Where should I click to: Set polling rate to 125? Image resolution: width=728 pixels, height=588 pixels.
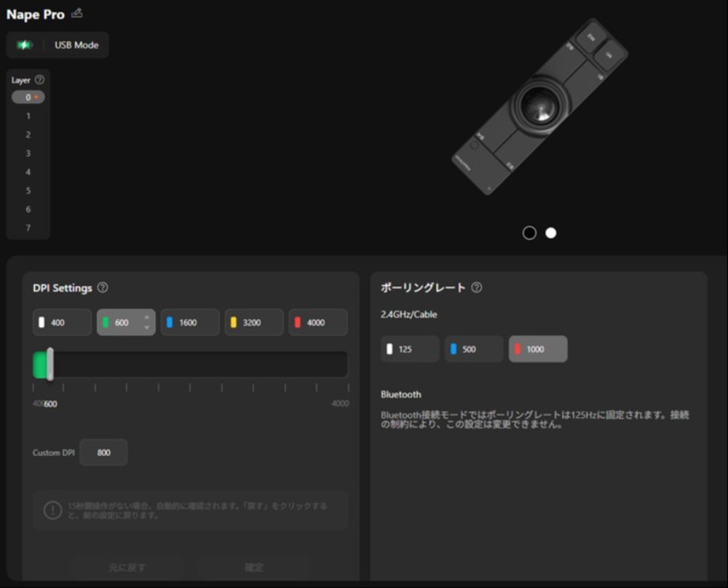(x=410, y=349)
